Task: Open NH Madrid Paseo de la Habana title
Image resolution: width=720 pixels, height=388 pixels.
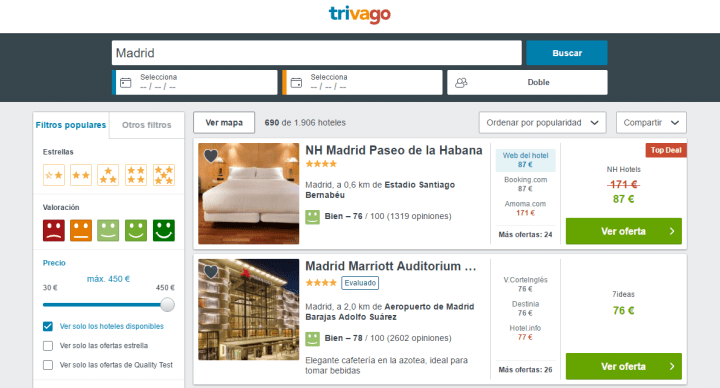Action: (394, 151)
